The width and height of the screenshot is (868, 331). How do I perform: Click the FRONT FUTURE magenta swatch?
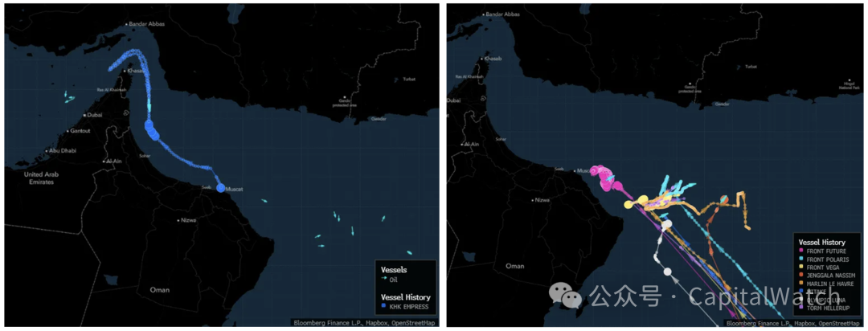pyautogui.click(x=802, y=251)
